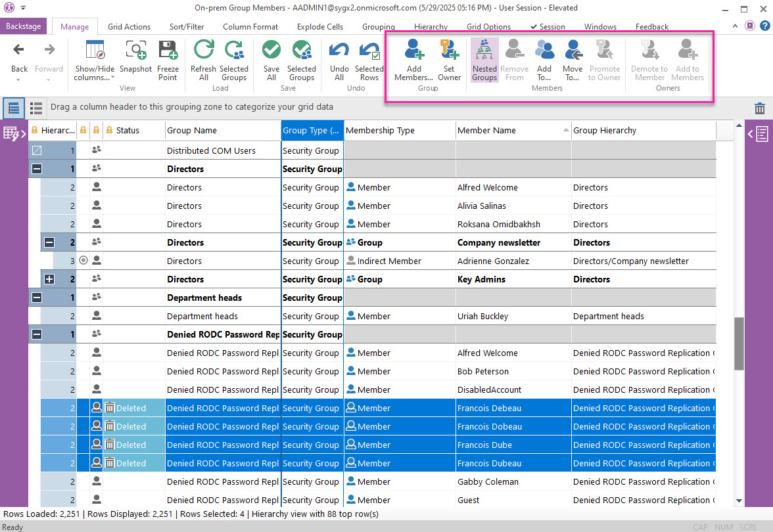Image resolution: width=773 pixels, height=532 pixels.
Task: Switch to the flat list view toggle
Action: (x=36, y=108)
